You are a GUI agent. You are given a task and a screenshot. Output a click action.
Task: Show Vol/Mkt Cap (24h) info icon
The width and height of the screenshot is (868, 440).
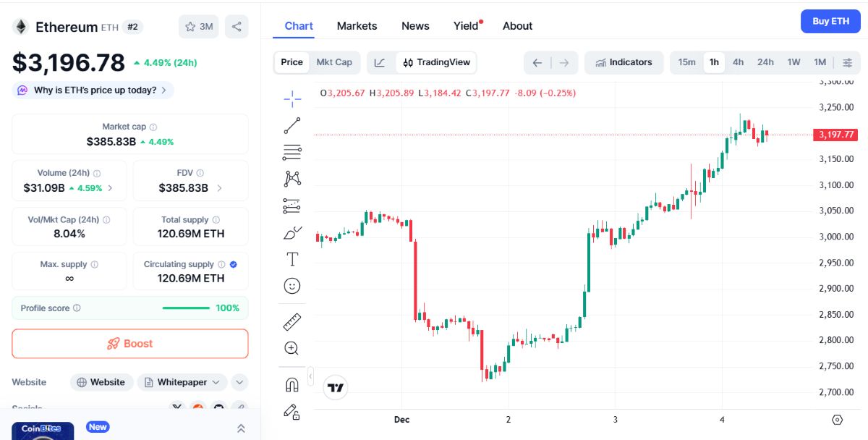click(x=106, y=220)
